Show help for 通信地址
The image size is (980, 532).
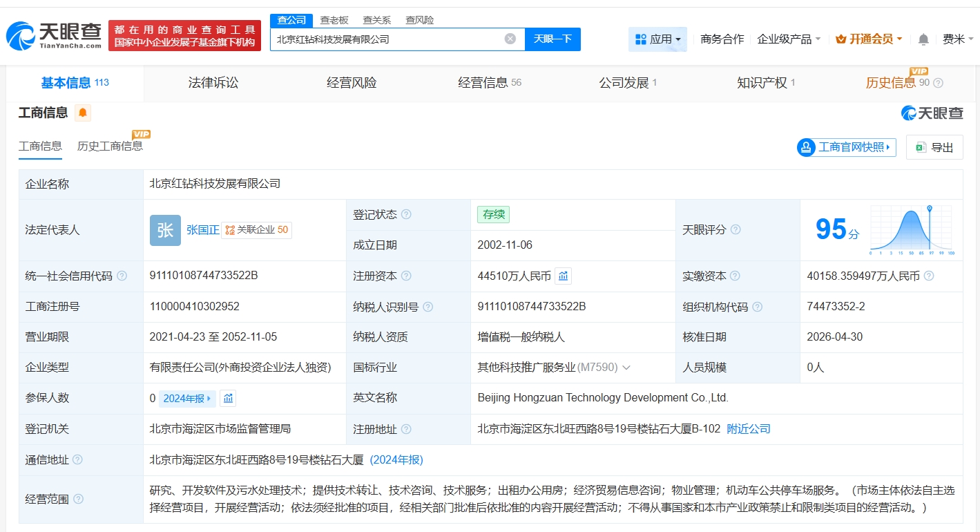click(78, 459)
